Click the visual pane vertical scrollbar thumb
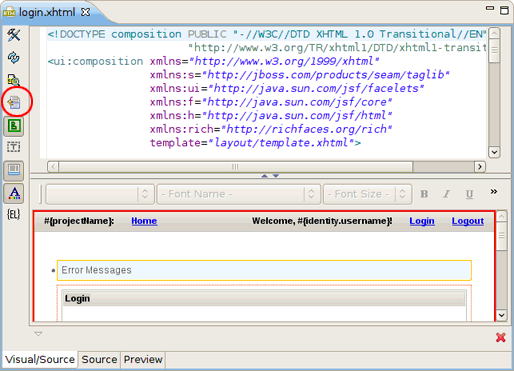 (502, 236)
